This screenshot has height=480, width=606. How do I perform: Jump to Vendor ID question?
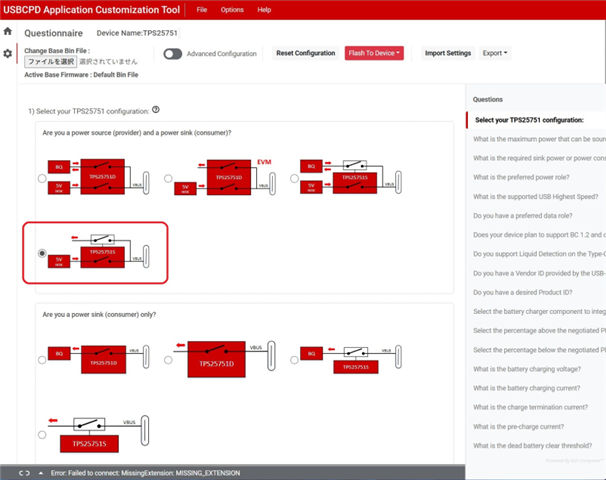coord(539,273)
